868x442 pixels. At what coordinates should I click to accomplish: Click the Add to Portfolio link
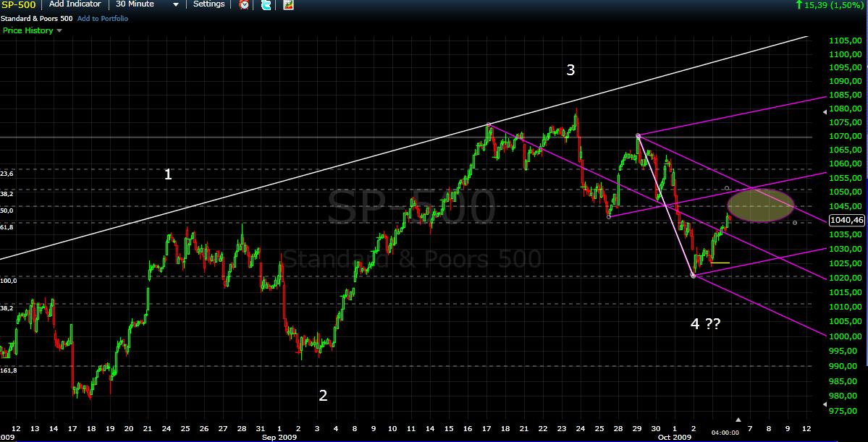point(102,18)
